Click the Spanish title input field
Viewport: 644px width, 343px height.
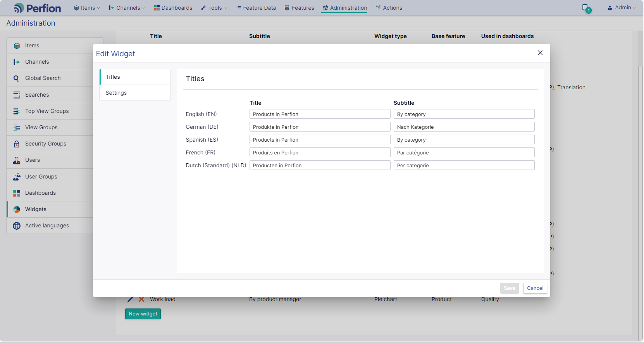[x=320, y=140]
